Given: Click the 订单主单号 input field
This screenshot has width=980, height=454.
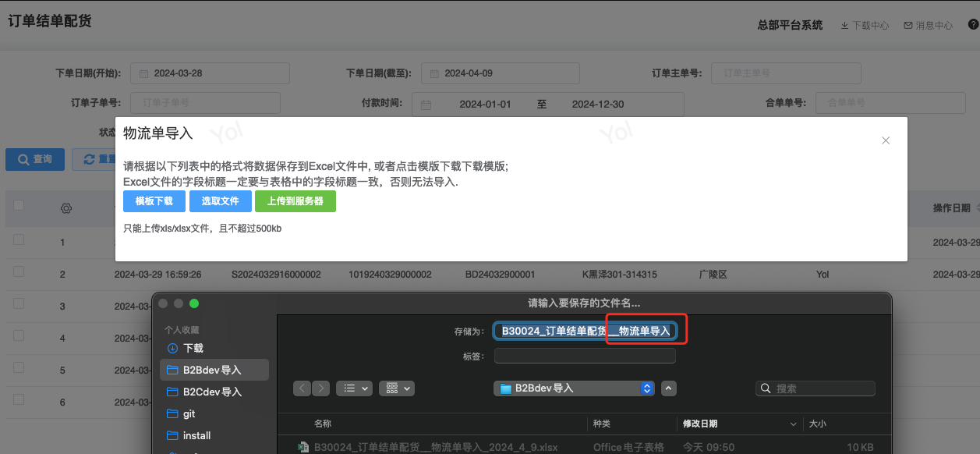Looking at the screenshot, I should pyautogui.click(x=786, y=73).
